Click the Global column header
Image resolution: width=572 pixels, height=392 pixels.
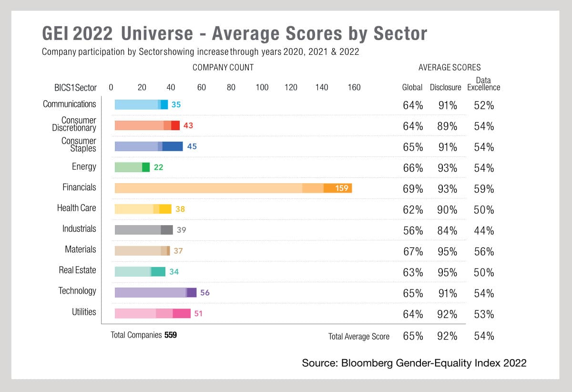pos(412,87)
